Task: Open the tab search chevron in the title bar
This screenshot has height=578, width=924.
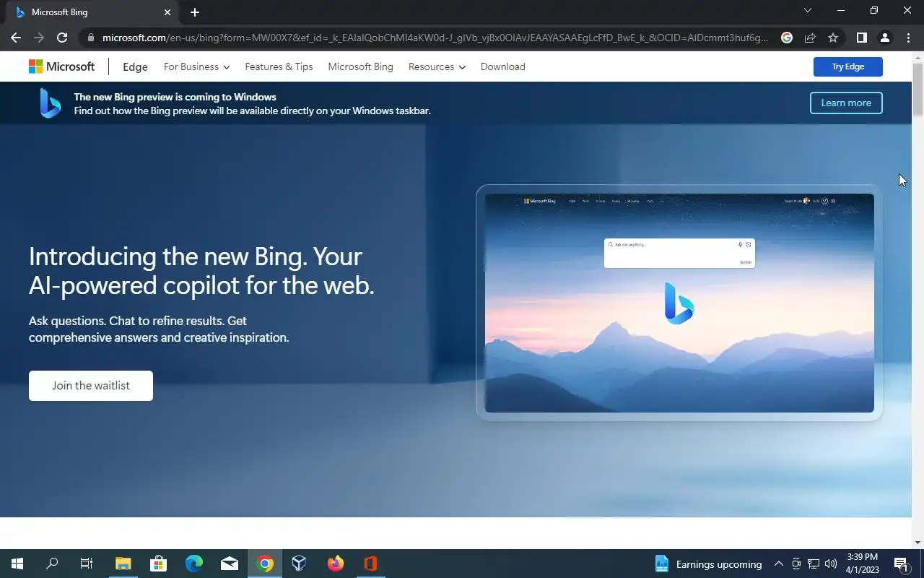Action: (x=808, y=10)
